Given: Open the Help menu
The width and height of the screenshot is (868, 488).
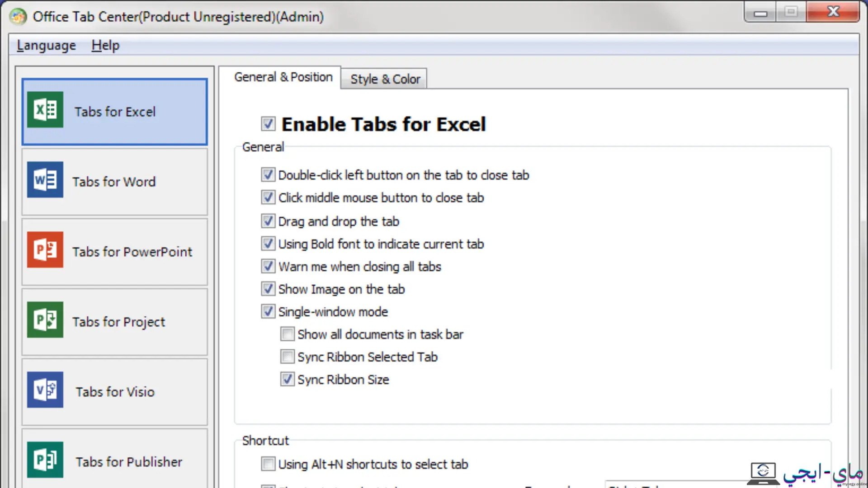Looking at the screenshot, I should (105, 45).
